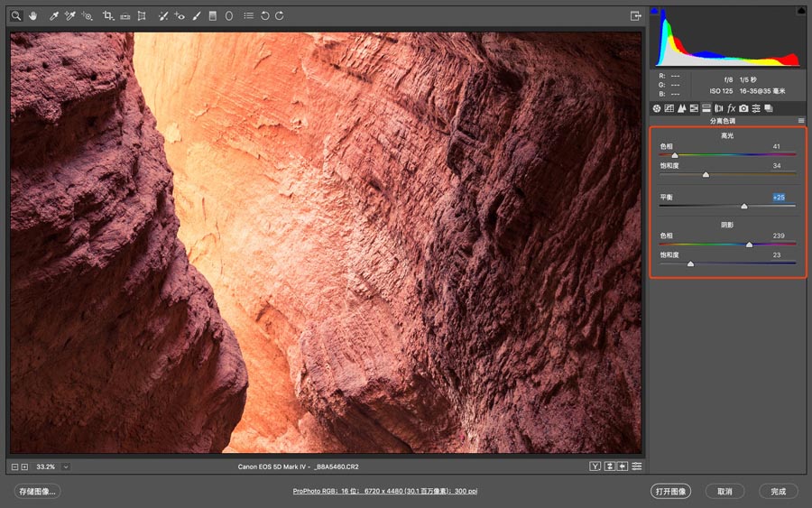The width and height of the screenshot is (812, 508).
Task: Select the Crop tool
Action: [107, 15]
